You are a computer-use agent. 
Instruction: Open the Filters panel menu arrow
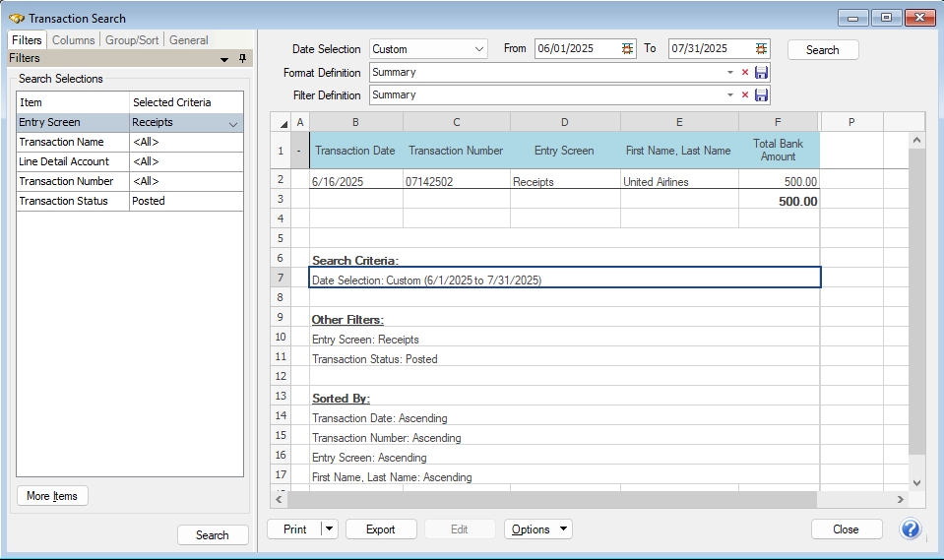[224, 59]
